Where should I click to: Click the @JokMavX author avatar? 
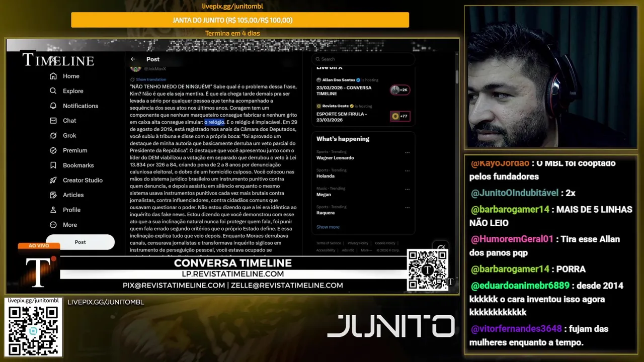135,68
